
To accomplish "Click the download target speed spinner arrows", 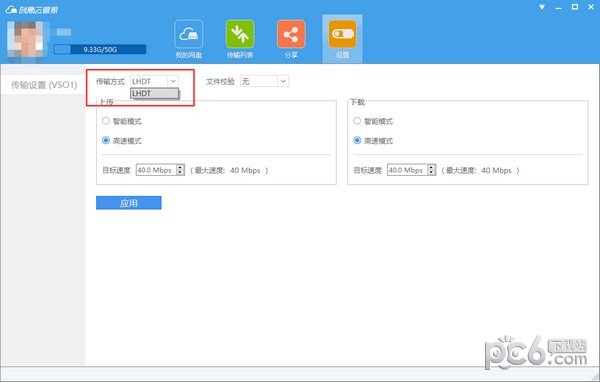I will pos(432,170).
